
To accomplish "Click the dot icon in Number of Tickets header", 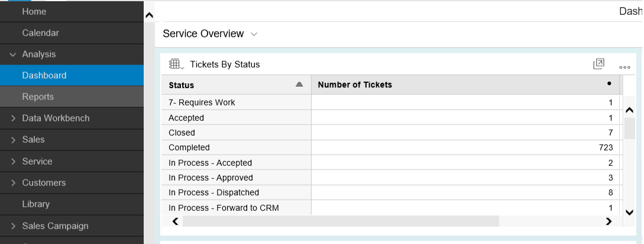I will [609, 84].
